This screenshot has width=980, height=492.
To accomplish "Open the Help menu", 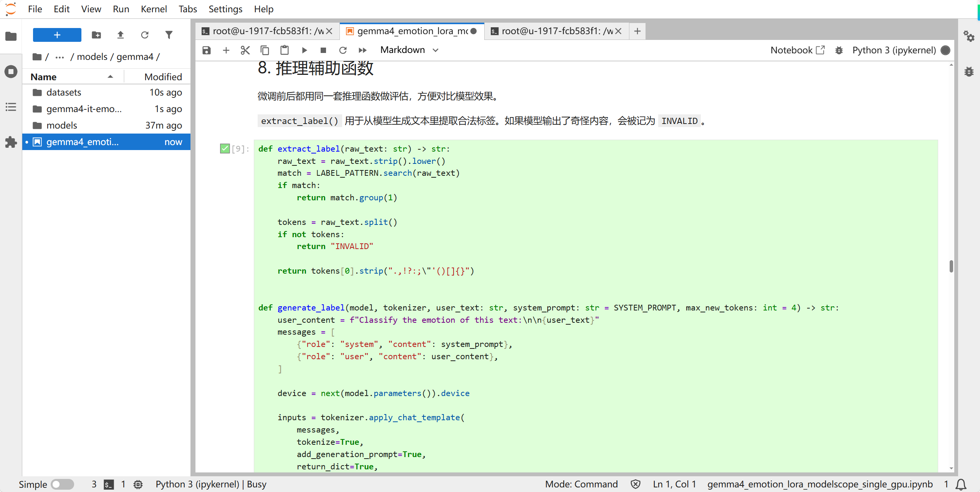I will pos(263,9).
